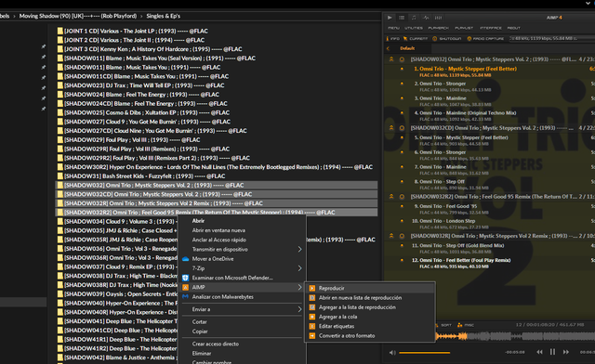Select Abrir en nueva lista de reproducción
Viewport: 595px width, 364px height.
point(360,298)
